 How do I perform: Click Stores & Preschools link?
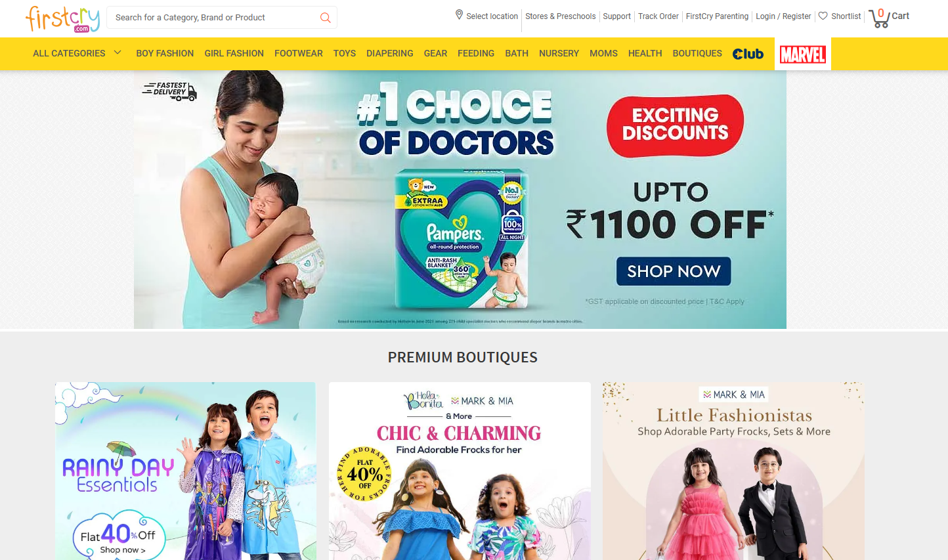pos(561,16)
